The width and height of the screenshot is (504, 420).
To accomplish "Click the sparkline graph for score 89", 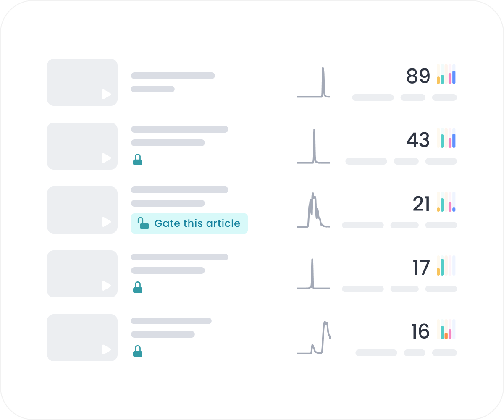I will 313,83.
